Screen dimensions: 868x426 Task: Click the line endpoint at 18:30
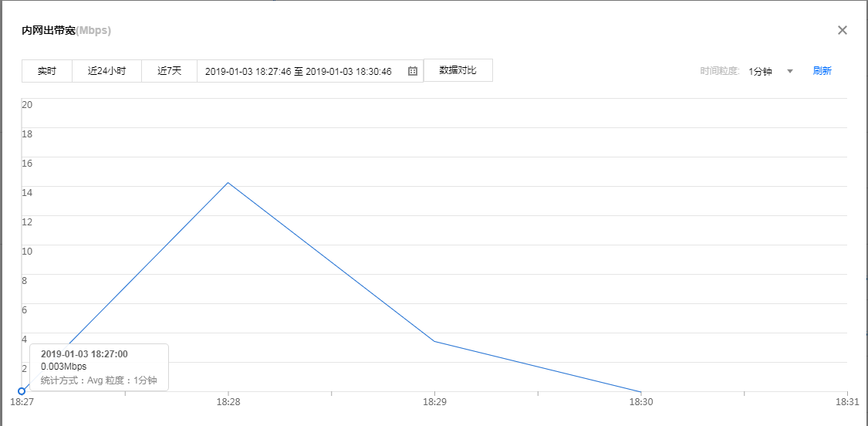click(640, 391)
